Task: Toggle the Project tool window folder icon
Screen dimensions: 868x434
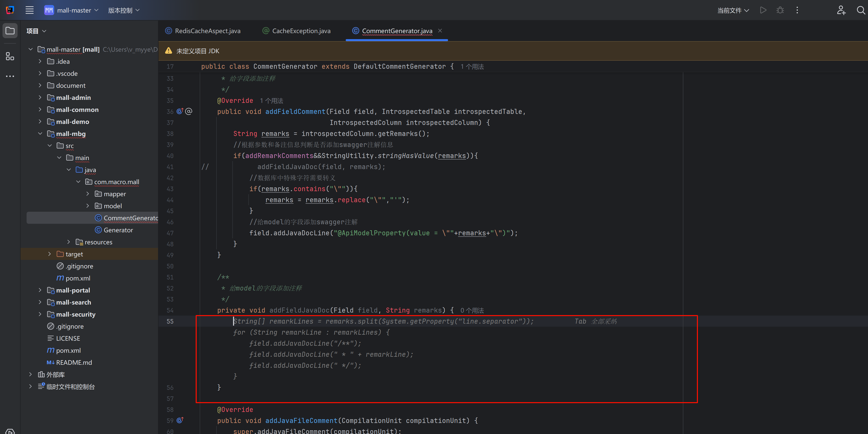Action: click(x=10, y=31)
